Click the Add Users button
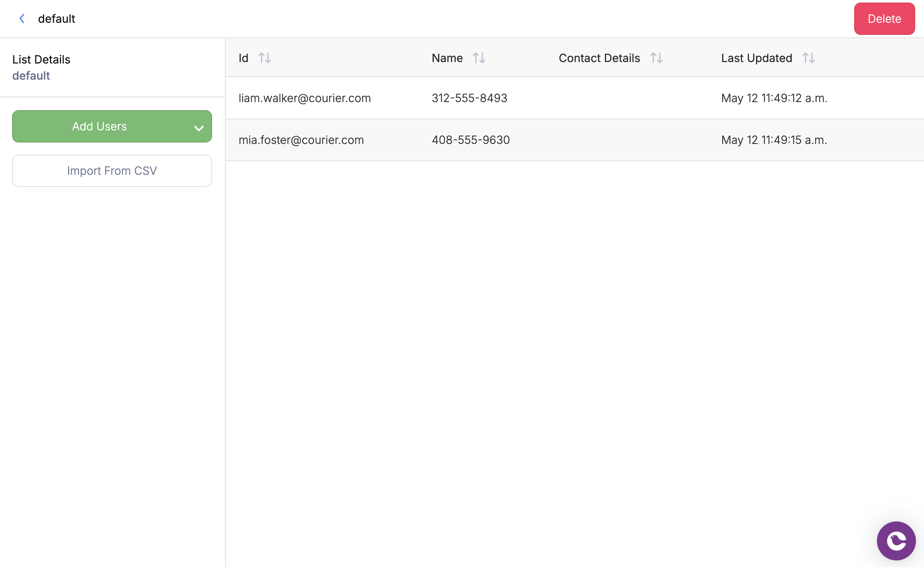This screenshot has height=567, width=924. [x=100, y=126]
